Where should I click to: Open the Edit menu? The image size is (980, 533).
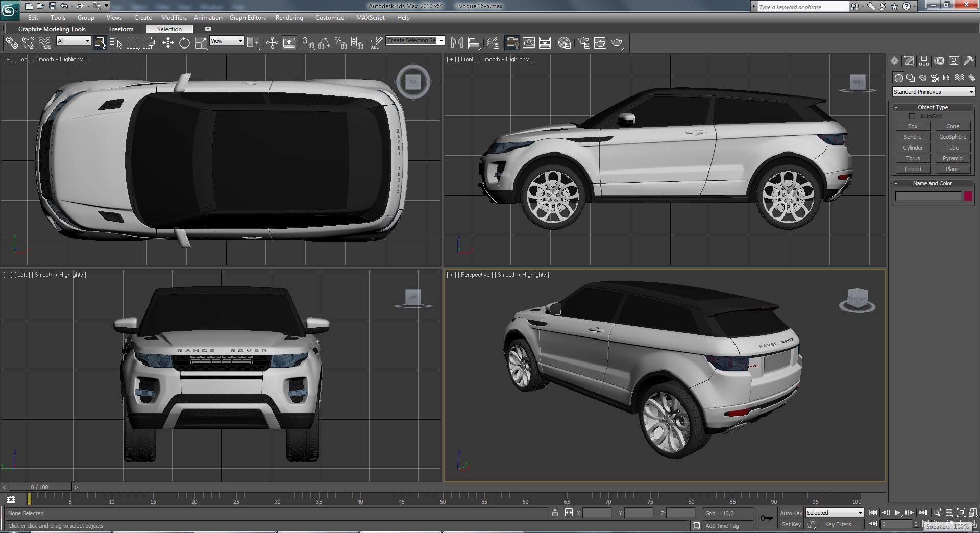coord(33,18)
